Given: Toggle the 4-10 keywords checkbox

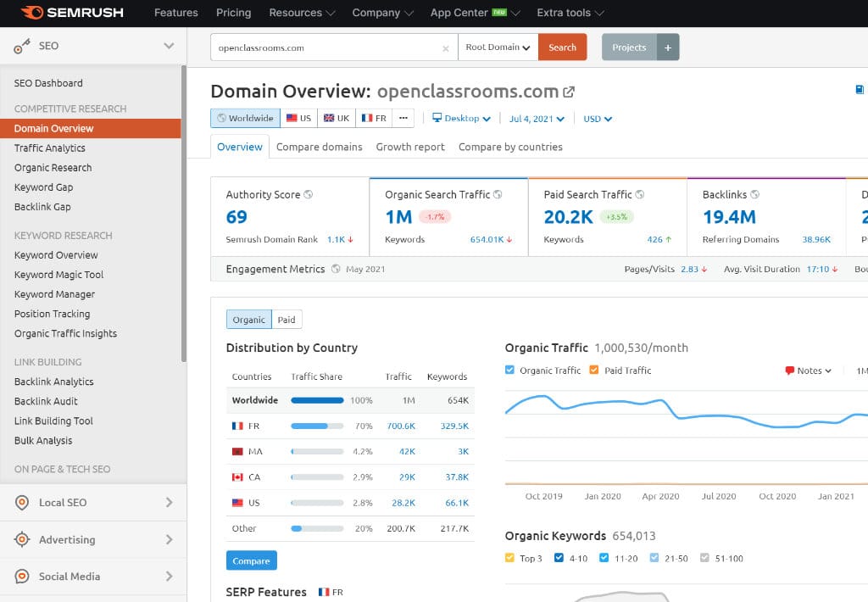Looking at the screenshot, I should click(x=559, y=558).
